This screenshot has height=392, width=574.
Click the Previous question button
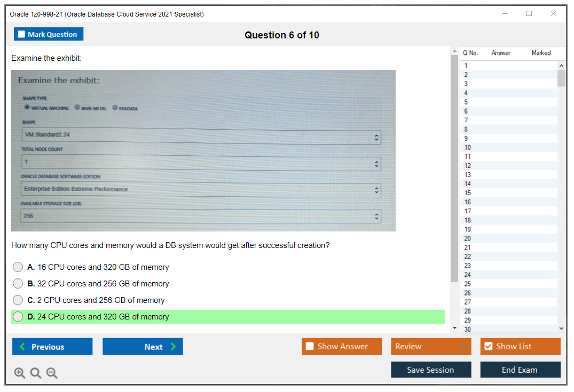pyautogui.click(x=52, y=347)
